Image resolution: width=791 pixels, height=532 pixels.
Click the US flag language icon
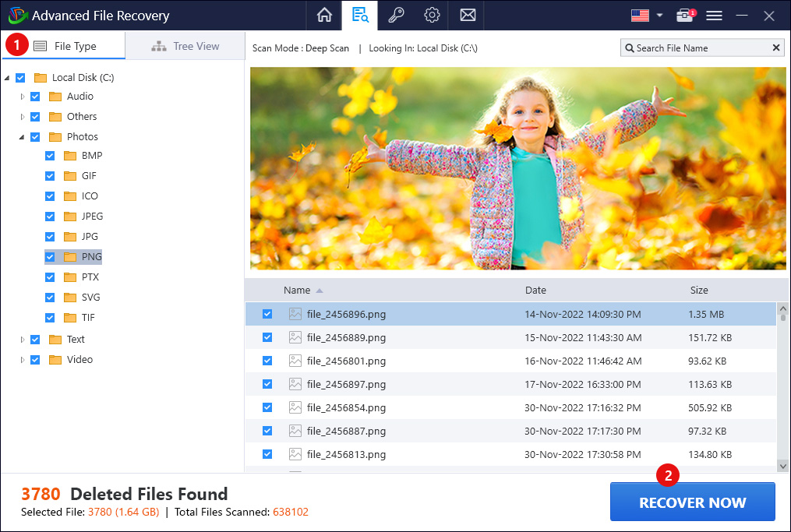640,16
